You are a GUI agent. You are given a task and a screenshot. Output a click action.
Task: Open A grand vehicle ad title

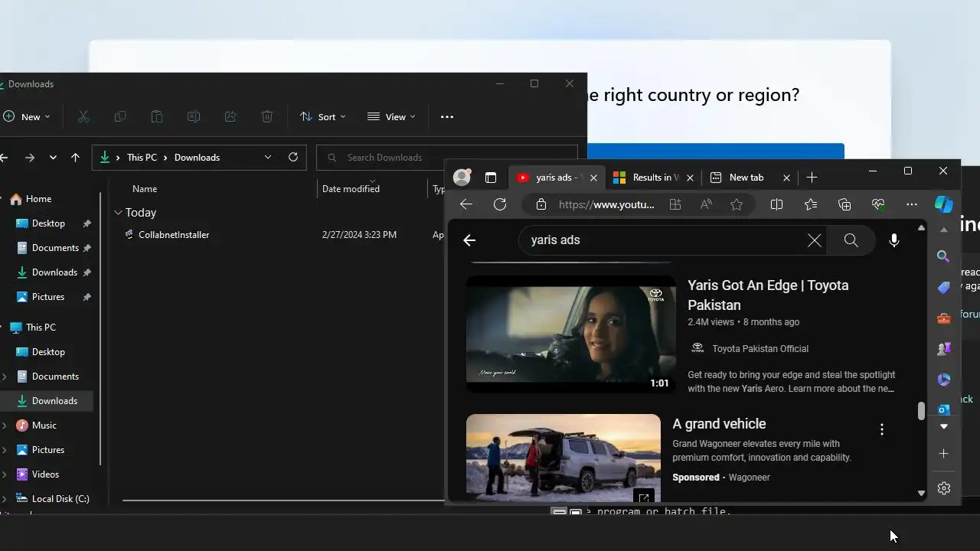coord(719,423)
